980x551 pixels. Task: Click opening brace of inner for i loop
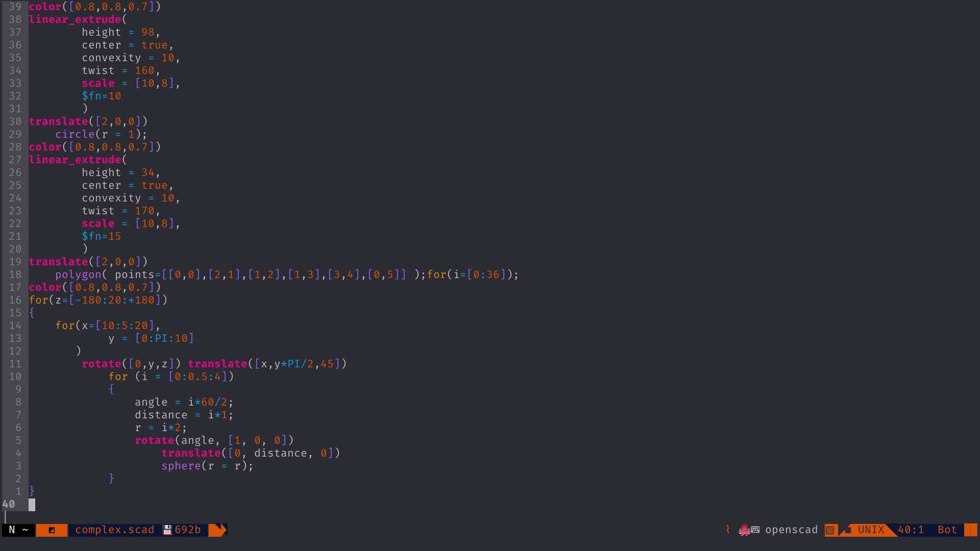tap(111, 389)
